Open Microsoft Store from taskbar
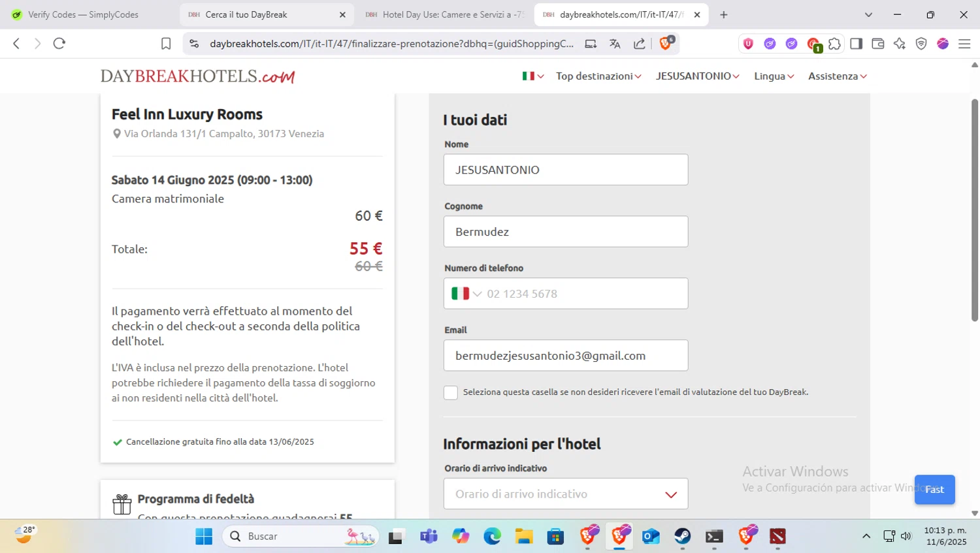 point(555,537)
